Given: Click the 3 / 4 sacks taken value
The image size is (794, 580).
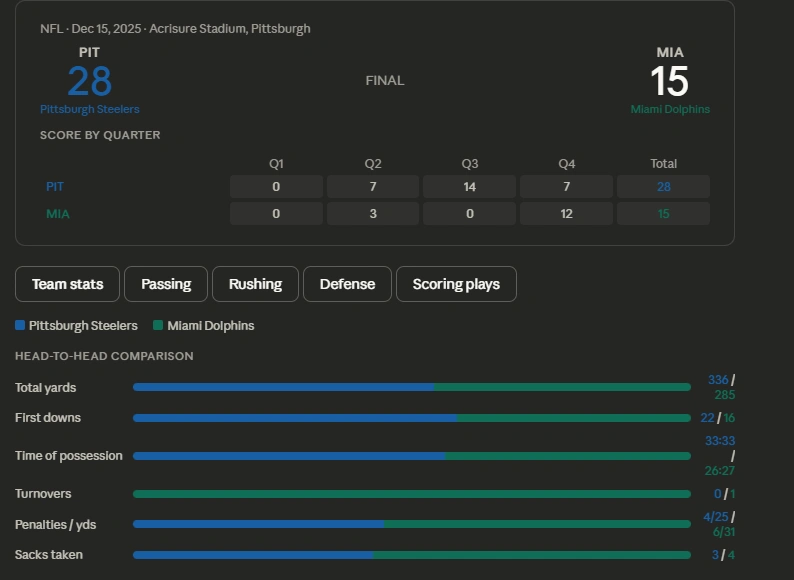Looking at the screenshot, I should [723, 555].
